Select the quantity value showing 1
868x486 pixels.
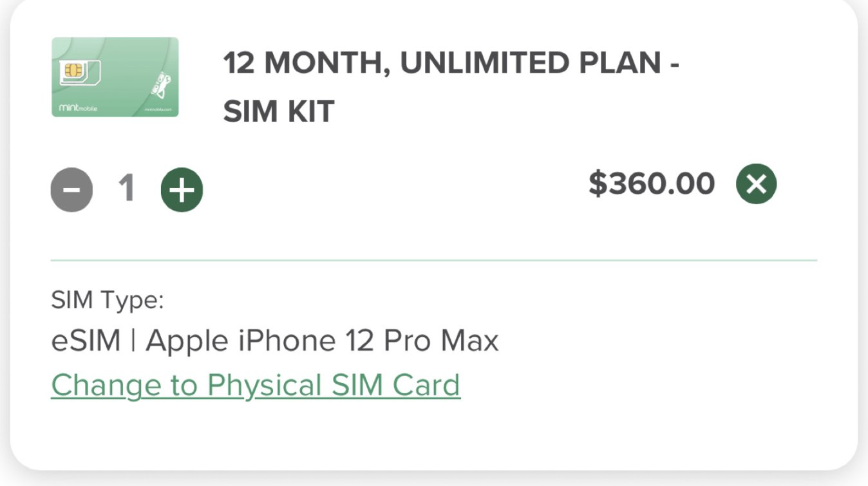(x=126, y=187)
